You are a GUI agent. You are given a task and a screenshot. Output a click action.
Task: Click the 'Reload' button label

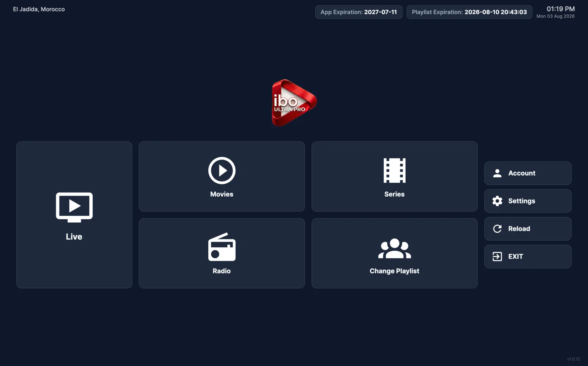pyautogui.click(x=519, y=229)
